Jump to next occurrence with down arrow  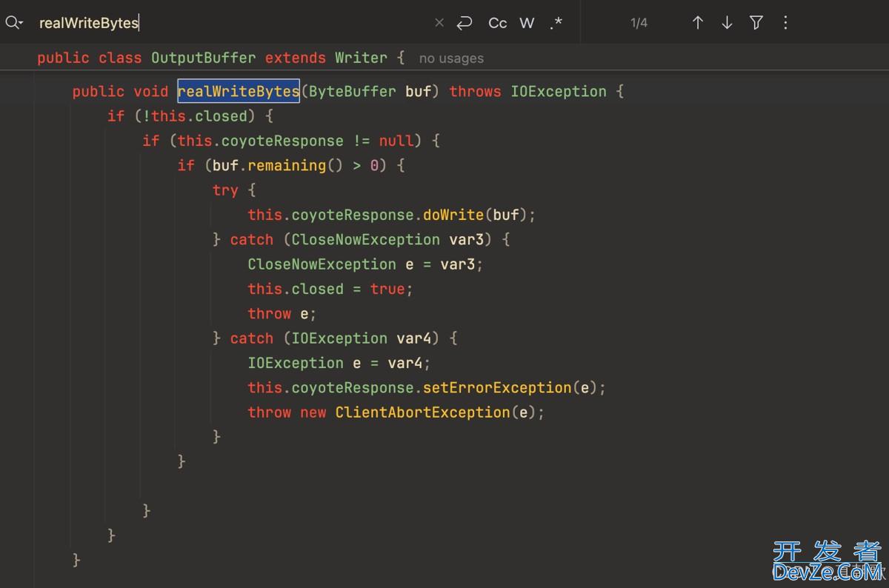727,23
